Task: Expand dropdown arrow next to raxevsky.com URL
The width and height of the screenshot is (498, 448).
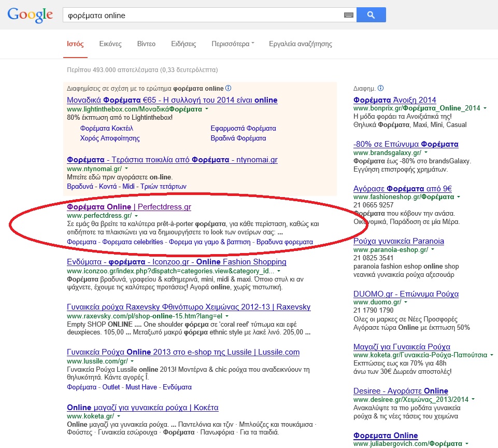Action: [227, 316]
